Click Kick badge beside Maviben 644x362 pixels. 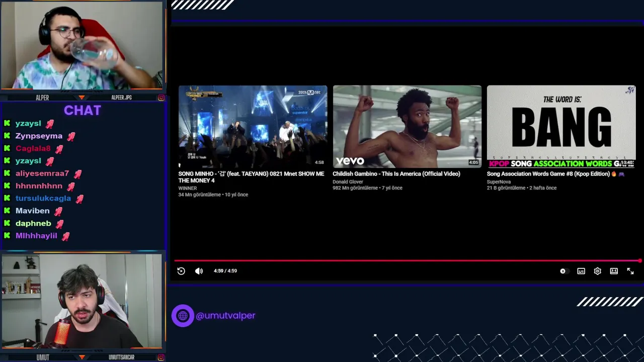7,211
